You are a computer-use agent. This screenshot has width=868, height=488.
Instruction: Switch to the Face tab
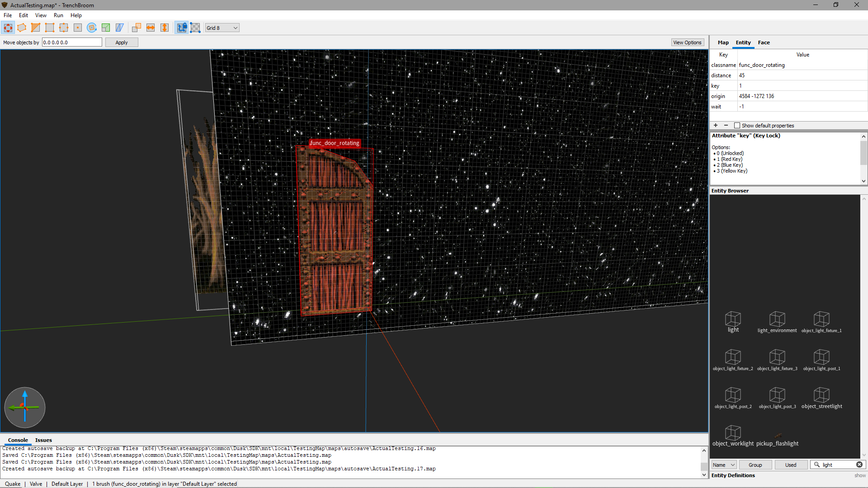pyautogui.click(x=764, y=42)
